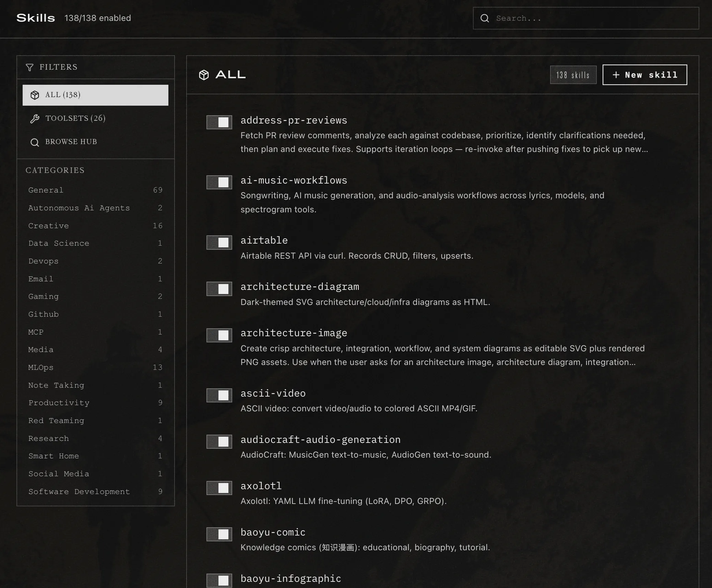Toggle the address-pr-reviews skill switch
Viewport: 712px width, 588px height.
pyautogui.click(x=219, y=122)
